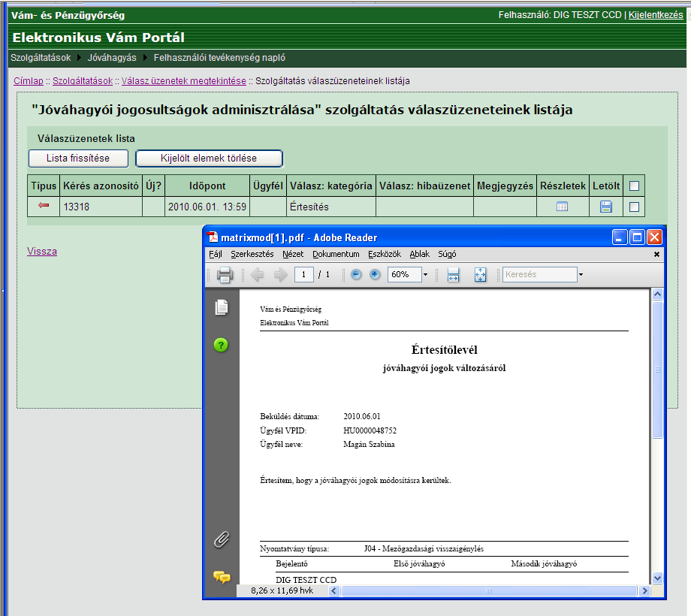This screenshot has width=691, height=616.
Task: Close the document with the small X
Action: point(656,254)
